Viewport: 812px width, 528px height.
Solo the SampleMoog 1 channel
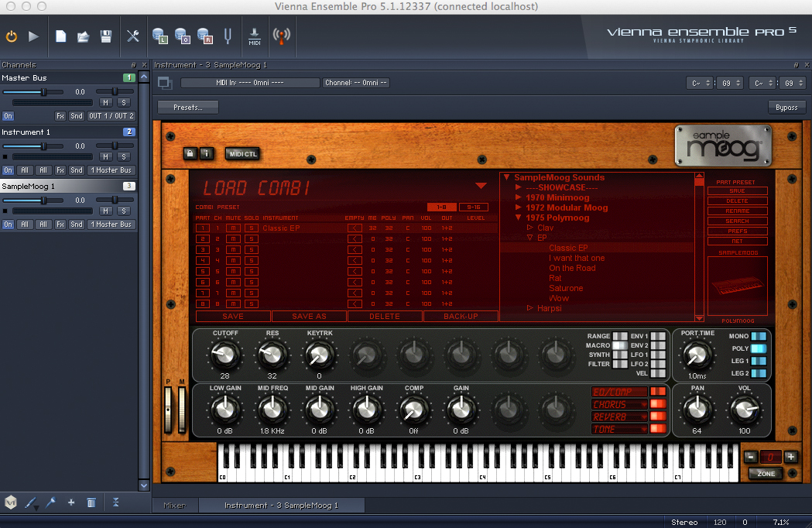123,211
